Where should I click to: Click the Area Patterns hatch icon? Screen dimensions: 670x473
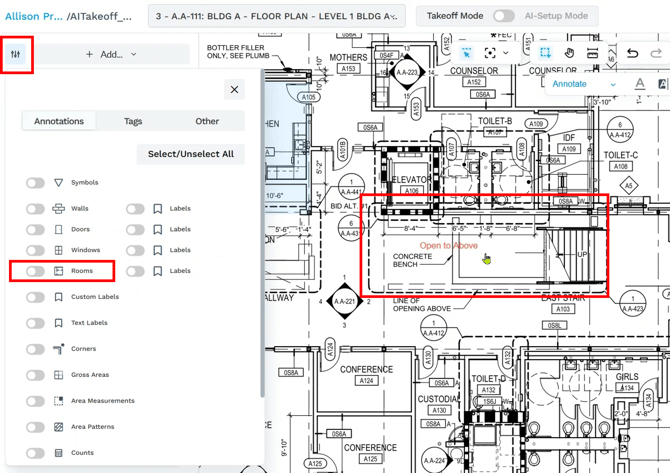tap(59, 427)
